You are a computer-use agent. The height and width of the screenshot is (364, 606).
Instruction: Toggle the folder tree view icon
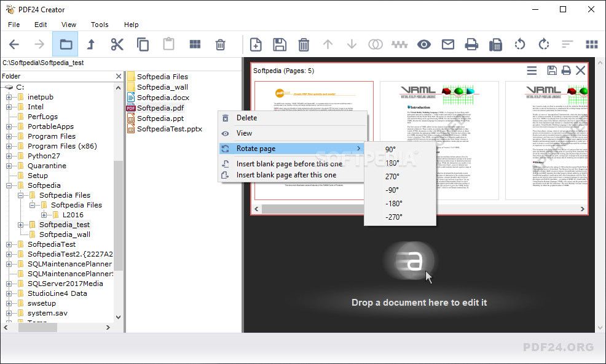65,45
